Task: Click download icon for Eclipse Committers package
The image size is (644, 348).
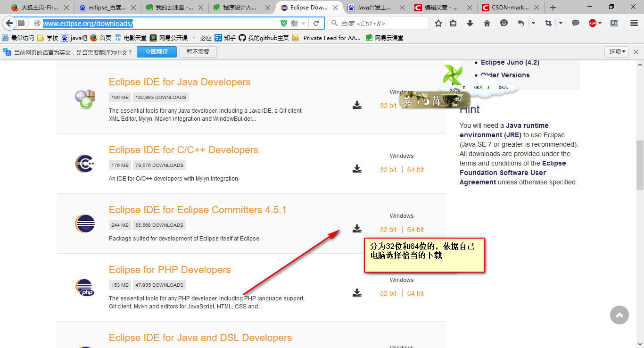Action: tap(357, 229)
